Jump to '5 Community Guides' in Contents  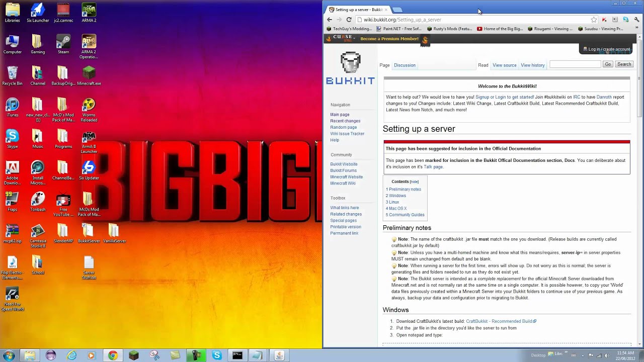click(x=405, y=215)
